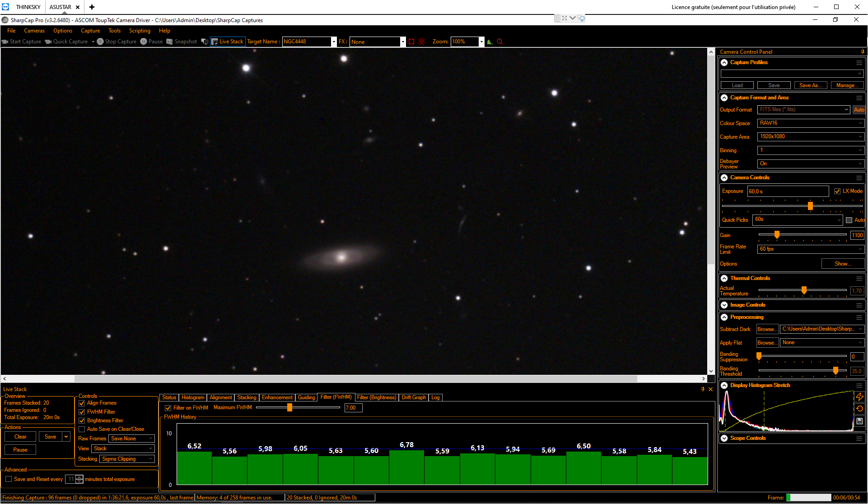Click the Start Capture toolbar icon
Viewport: 868px width, 504px height.
(5, 42)
